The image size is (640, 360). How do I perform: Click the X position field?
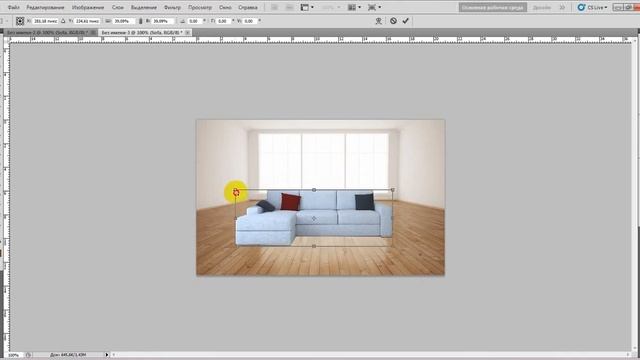45,21
